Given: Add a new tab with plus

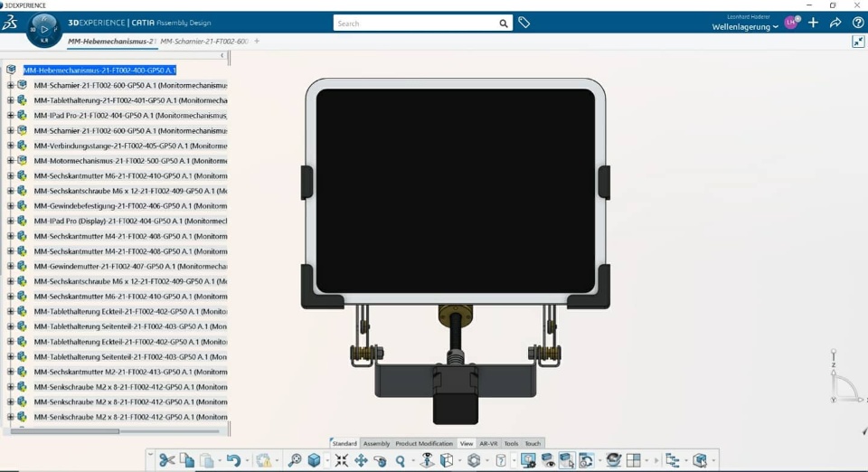Looking at the screenshot, I should click(x=257, y=42).
